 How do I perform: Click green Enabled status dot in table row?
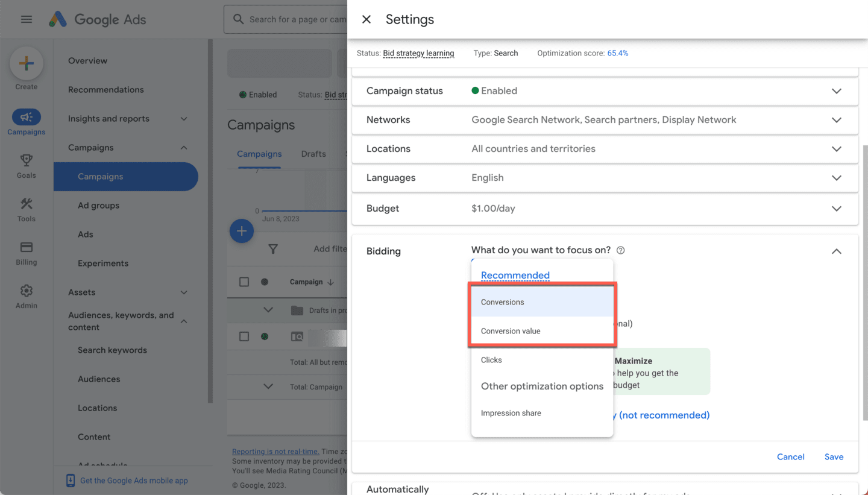coord(264,336)
